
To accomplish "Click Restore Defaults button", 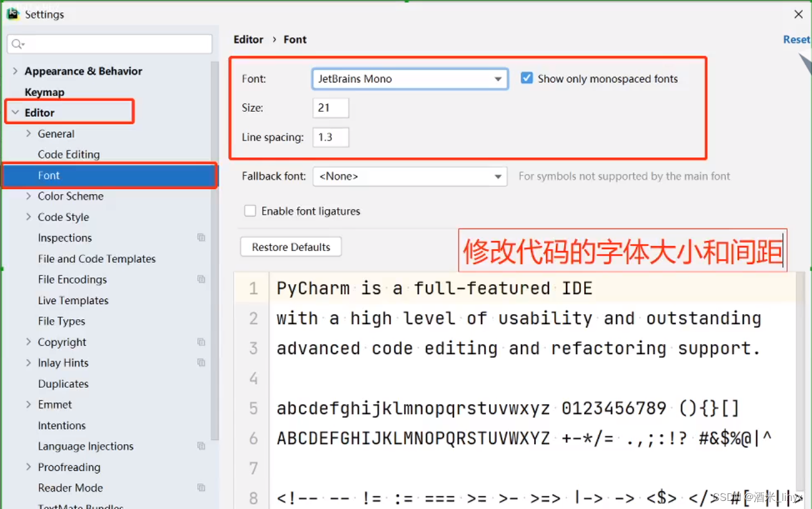I will [x=291, y=247].
